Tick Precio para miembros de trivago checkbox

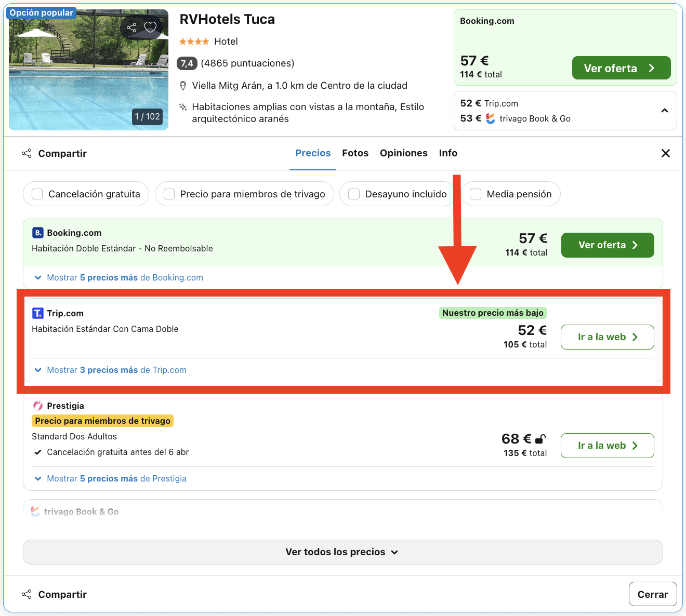169,194
